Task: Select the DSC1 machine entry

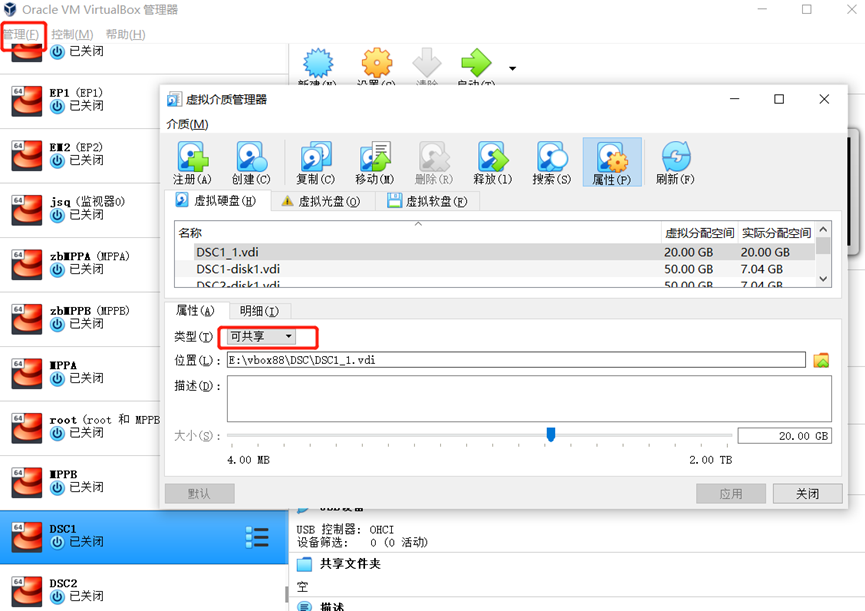Action: tap(143, 537)
